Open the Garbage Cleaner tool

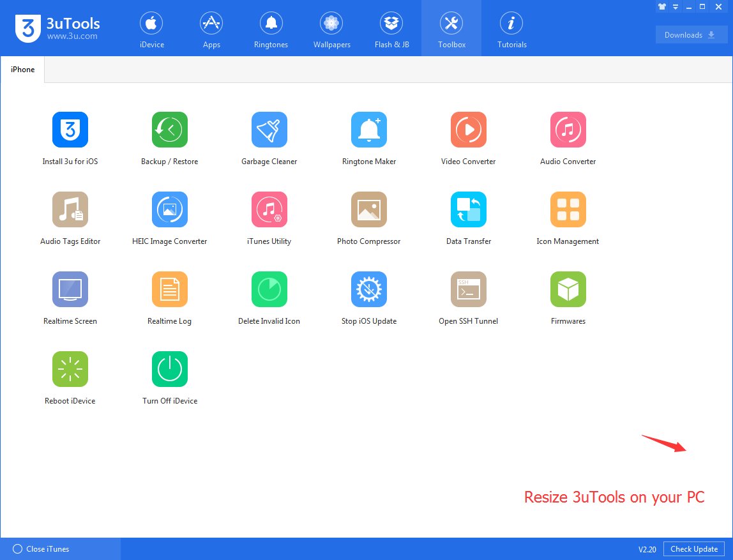pos(269,130)
